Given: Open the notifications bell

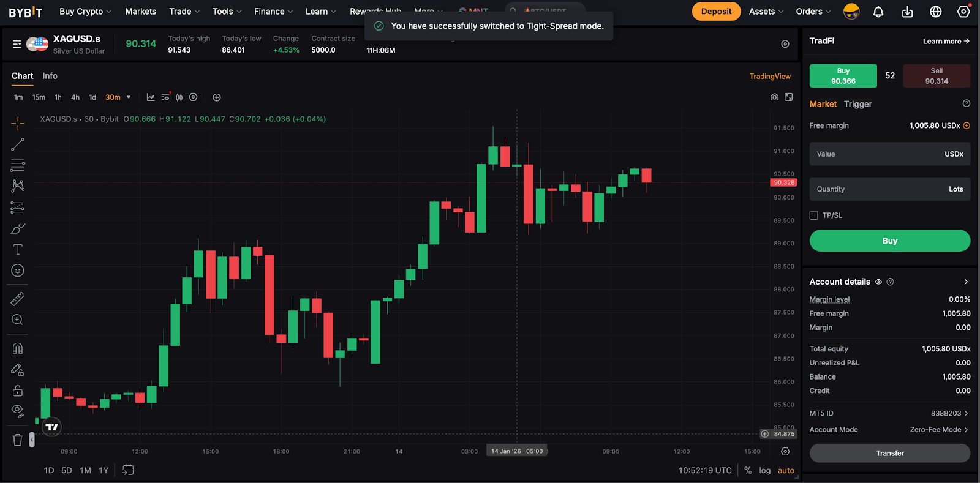Looking at the screenshot, I should (878, 12).
